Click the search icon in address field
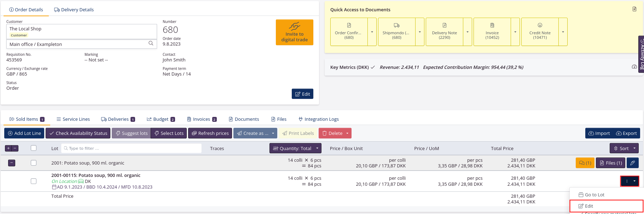 click(x=151, y=43)
